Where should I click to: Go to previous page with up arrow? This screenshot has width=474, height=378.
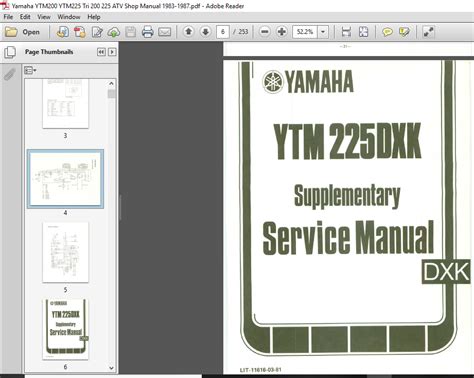tap(188, 32)
